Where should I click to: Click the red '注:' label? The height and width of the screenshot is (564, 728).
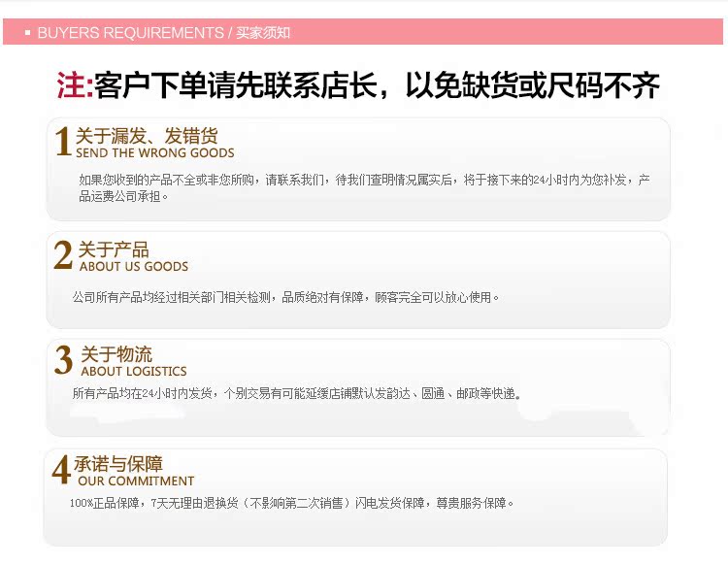75,85
